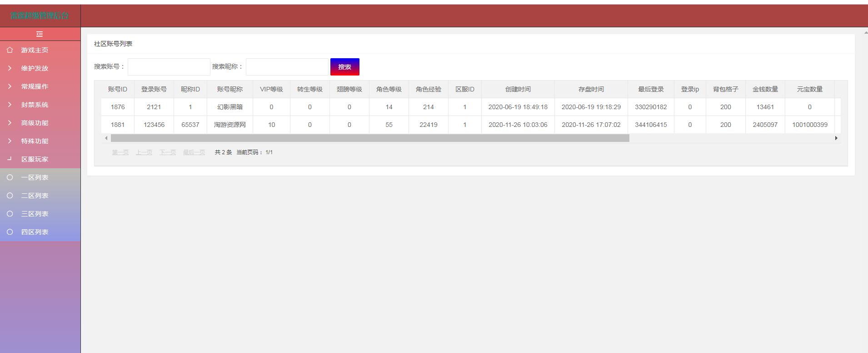Viewport: 868px width, 353px height.
Task: Expand the 常规操作 menu
Action: tap(35, 86)
